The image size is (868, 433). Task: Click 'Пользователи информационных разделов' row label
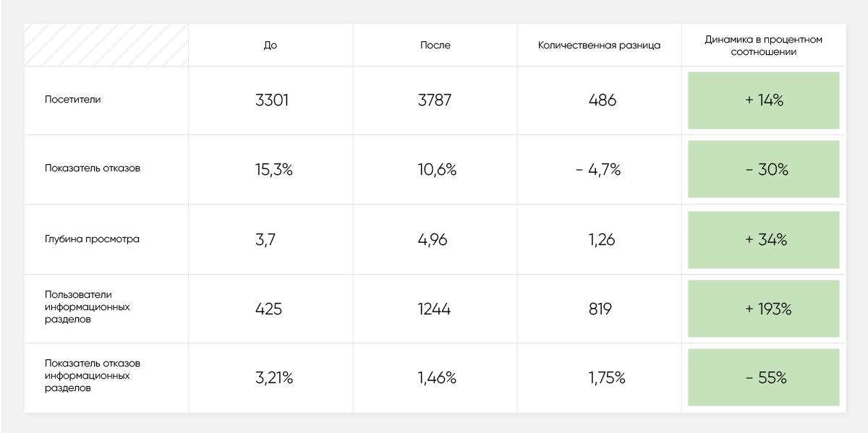click(x=87, y=307)
